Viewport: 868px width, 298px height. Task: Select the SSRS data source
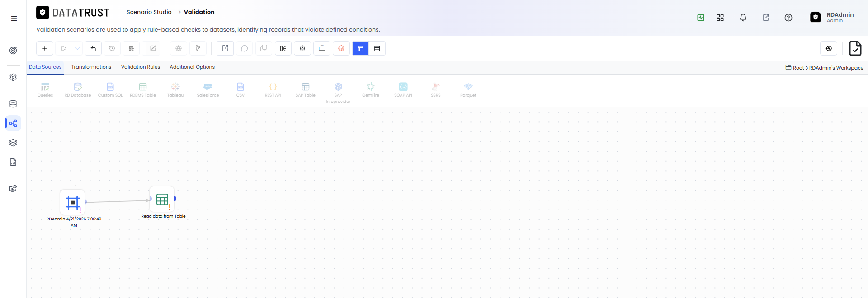[x=436, y=90]
